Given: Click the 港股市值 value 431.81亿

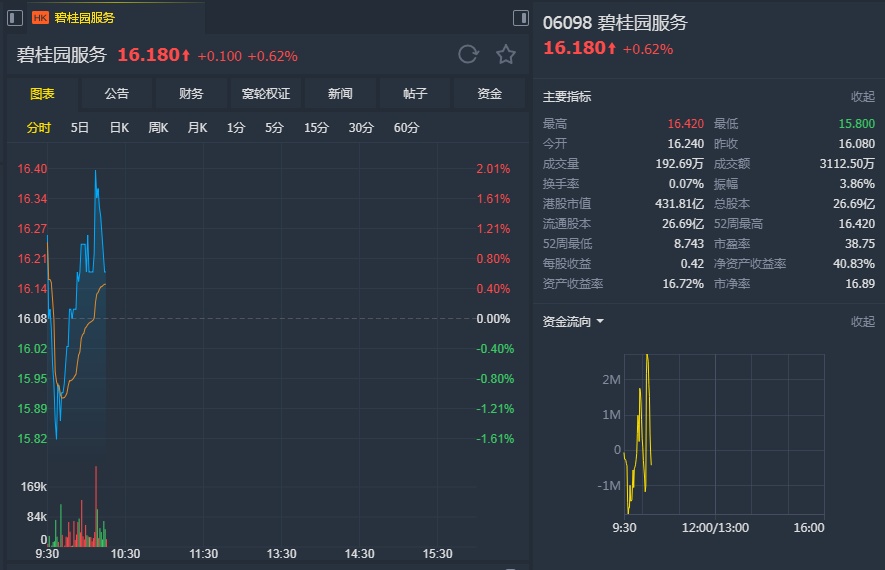Looking at the screenshot, I should (680, 204).
